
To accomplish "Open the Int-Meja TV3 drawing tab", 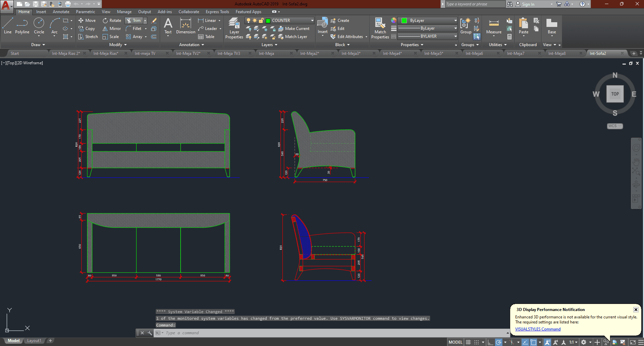I will click(x=229, y=53).
